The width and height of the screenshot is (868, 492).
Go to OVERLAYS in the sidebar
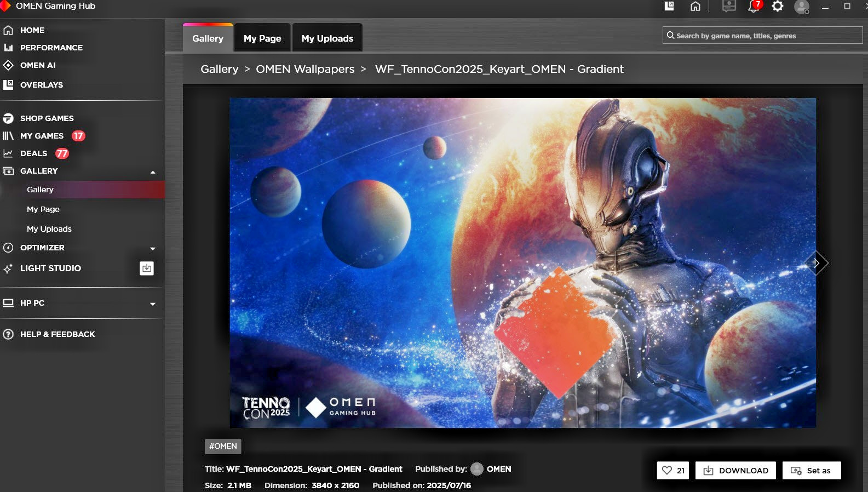point(41,85)
